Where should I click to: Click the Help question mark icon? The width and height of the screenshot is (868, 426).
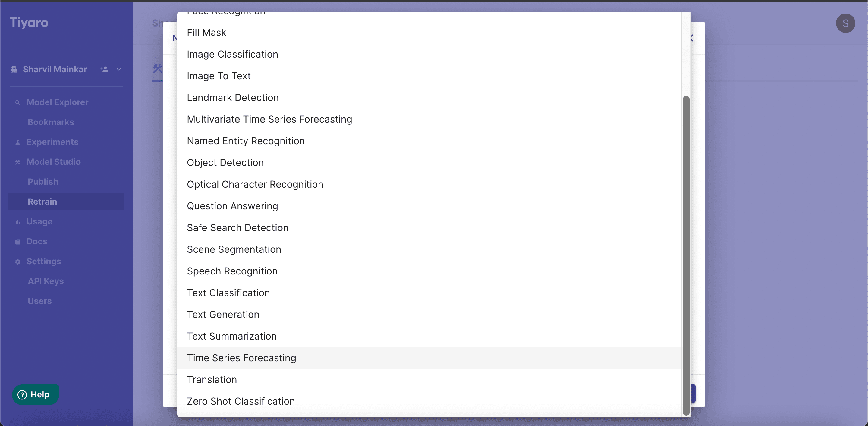[x=22, y=395]
